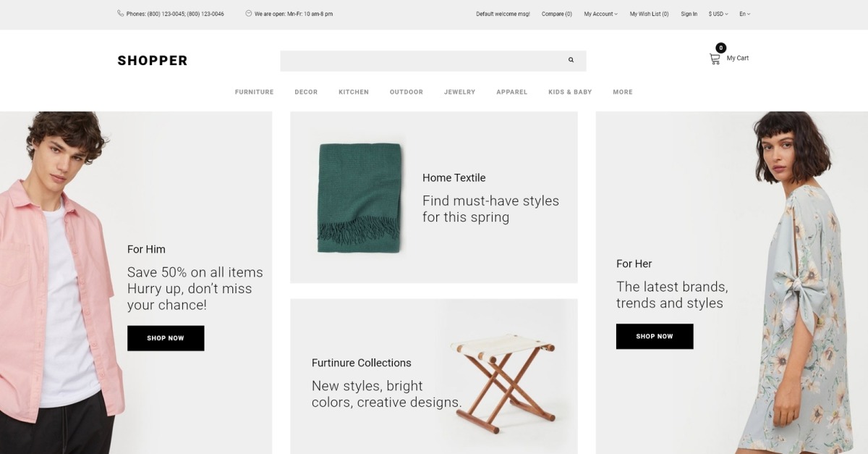This screenshot has width=868, height=454.
Task: Open the En language selector
Action: point(745,14)
